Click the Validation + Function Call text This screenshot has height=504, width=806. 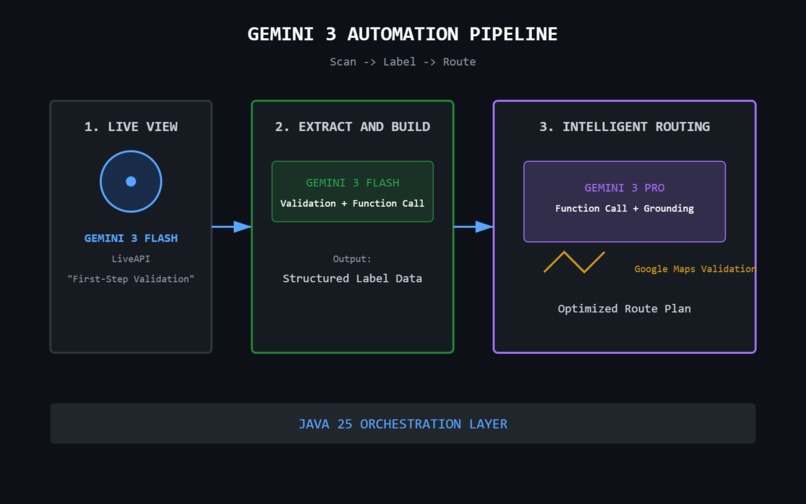[353, 203]
